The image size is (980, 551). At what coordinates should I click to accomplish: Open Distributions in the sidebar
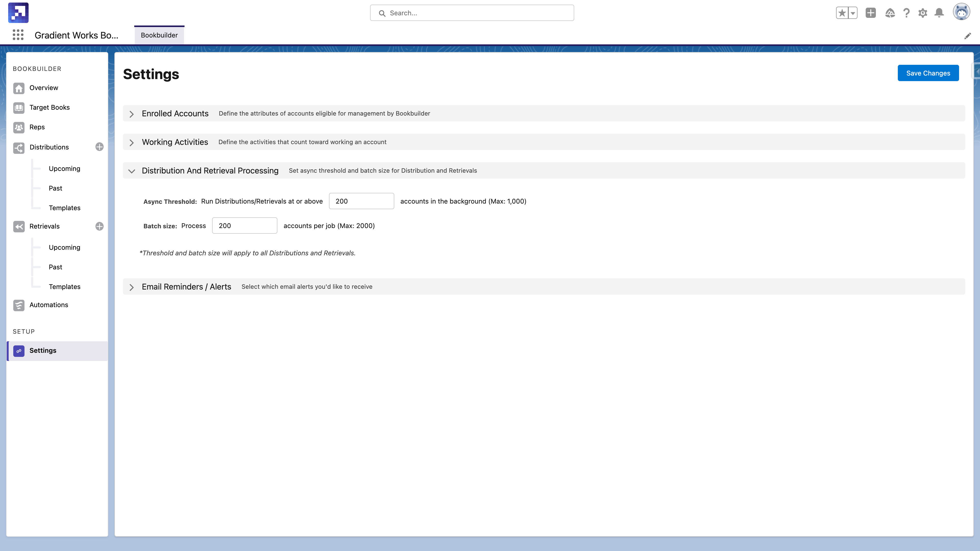pyautogui.click(x=49, y=147)
